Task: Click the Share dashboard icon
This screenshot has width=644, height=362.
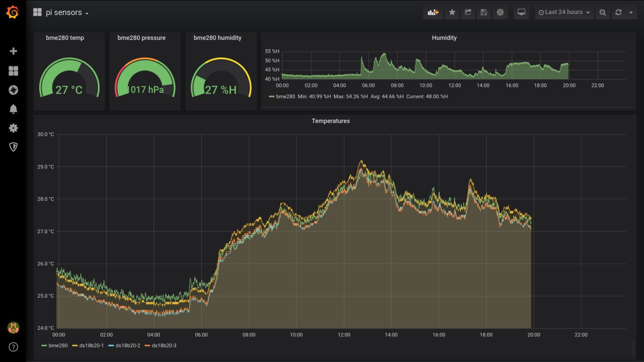Action: (x=468, y=13)
